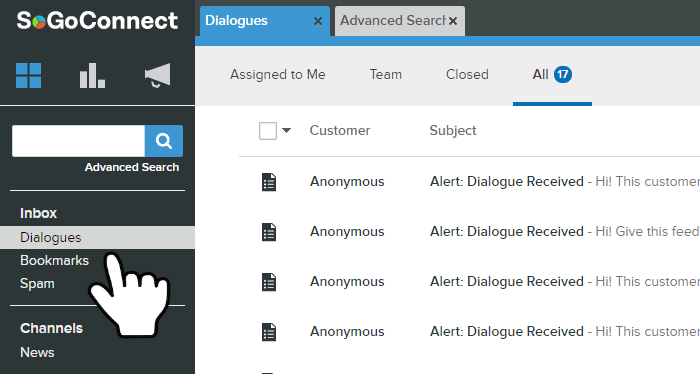The image size is (700, 374).
Task: Open the document icon of the first Anonymous dialogue
Action: [x=269, y=182]
